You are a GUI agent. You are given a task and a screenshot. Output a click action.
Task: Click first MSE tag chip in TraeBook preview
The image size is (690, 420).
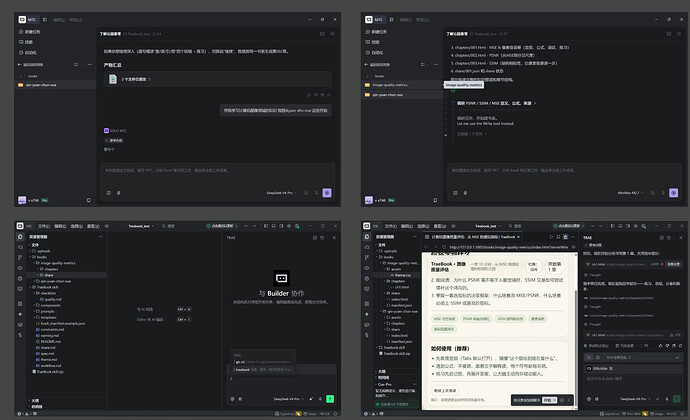[444, 319]
